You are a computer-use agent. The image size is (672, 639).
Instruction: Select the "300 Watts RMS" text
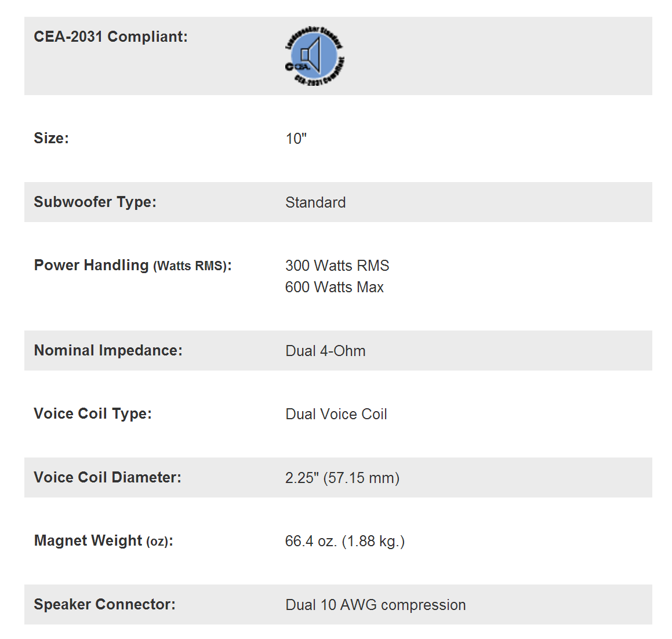[337, 266]
